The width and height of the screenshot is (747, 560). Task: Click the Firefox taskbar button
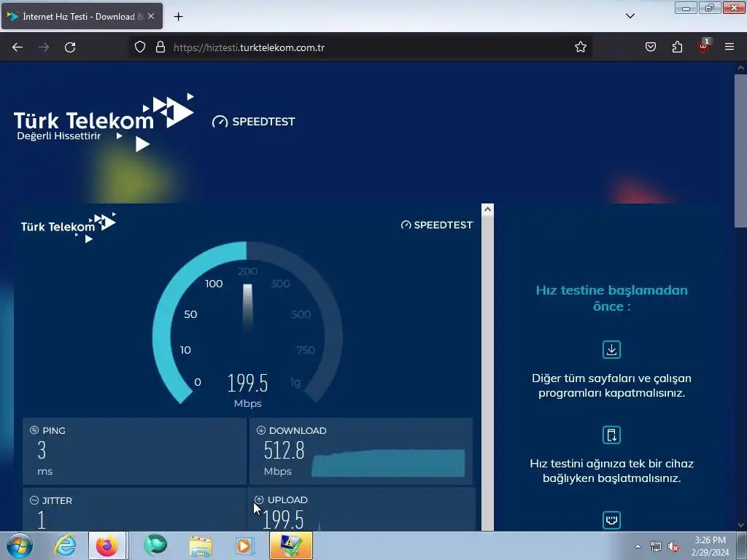point(107,545)
